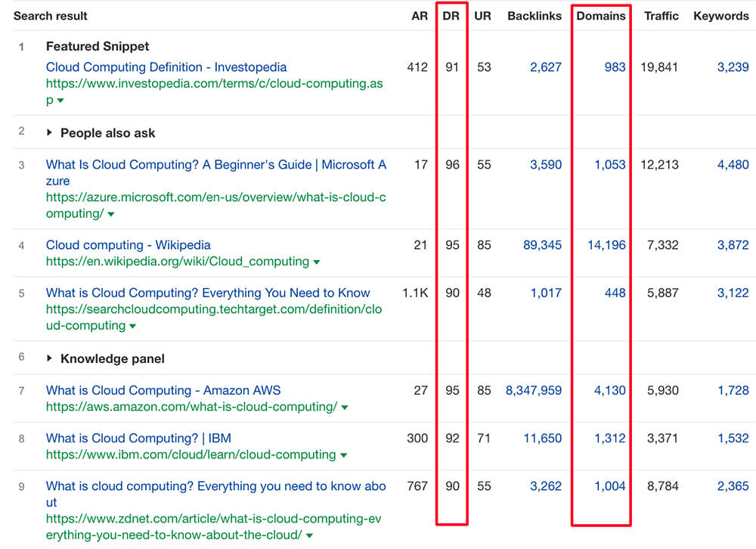The width and height of the screenshot is (756, 549).
Task: Click the Traffic column header
Action: tap(661, 16)
